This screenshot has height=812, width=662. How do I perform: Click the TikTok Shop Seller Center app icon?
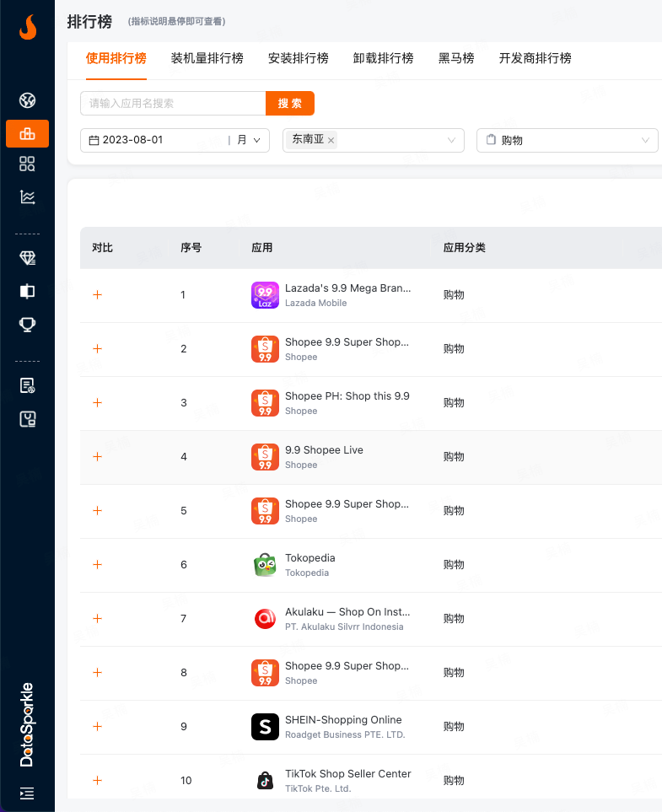[x=265, y=781]
